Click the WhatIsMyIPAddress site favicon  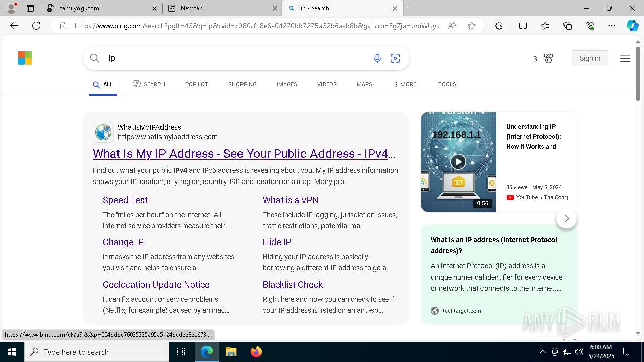click(x=103, y=132)
